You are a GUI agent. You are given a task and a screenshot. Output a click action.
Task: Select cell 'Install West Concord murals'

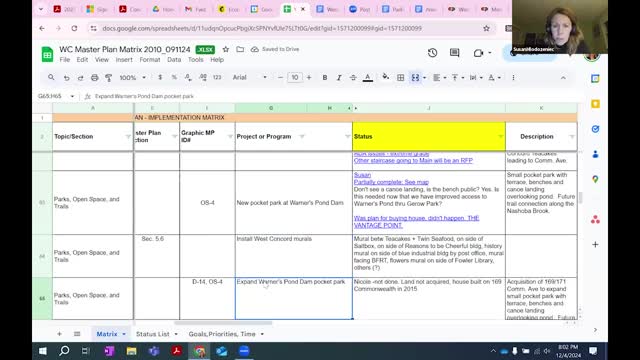(x=293, y=256)
